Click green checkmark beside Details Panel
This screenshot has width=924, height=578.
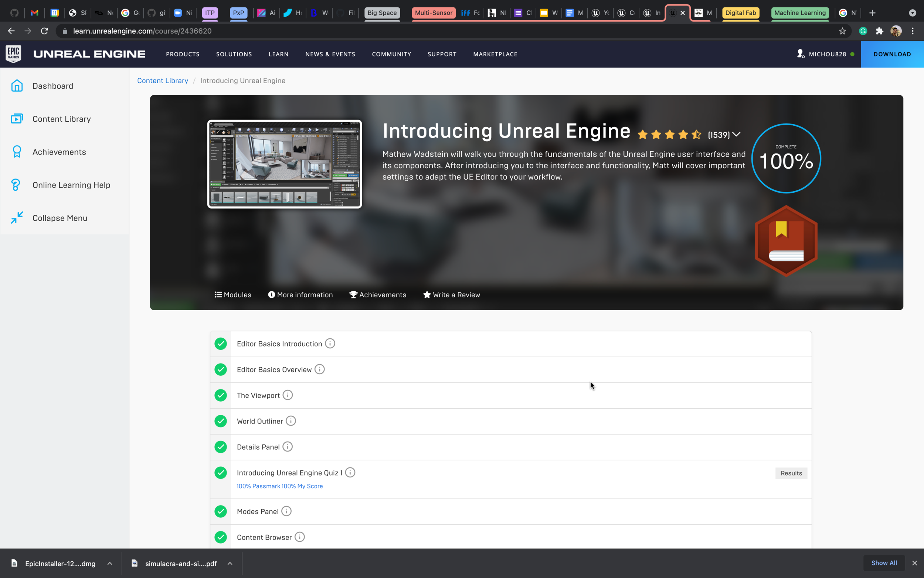220,447
